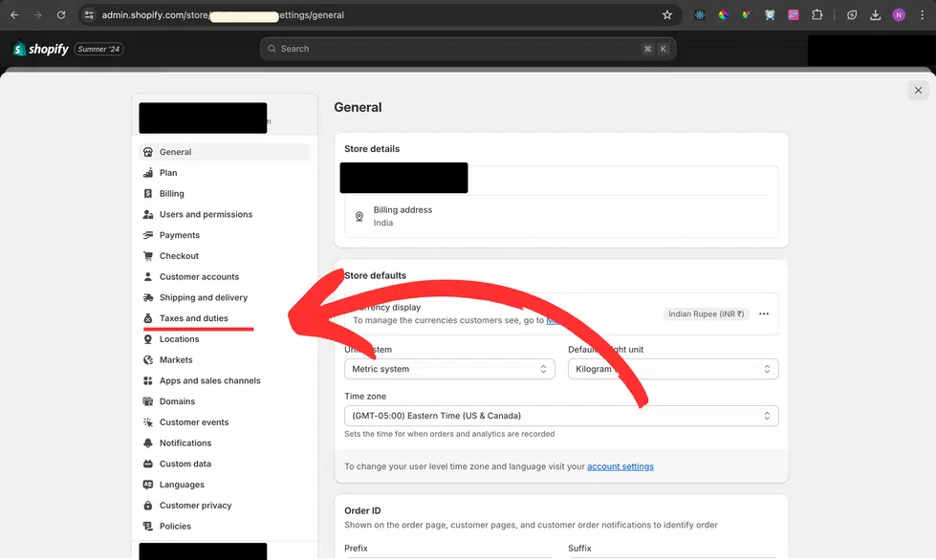Image resolution: width=936 pixels, height=560 pixels.
Task: Click the Customer accounts person icon
Action: (x=149, y=276)
